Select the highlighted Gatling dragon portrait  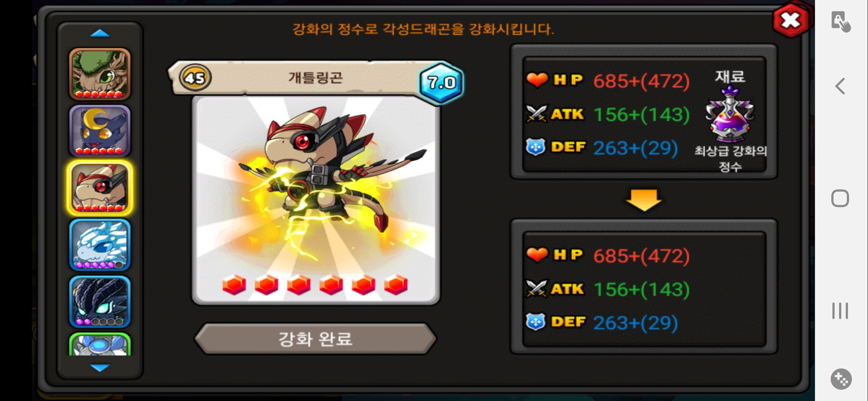coord(100,188)
